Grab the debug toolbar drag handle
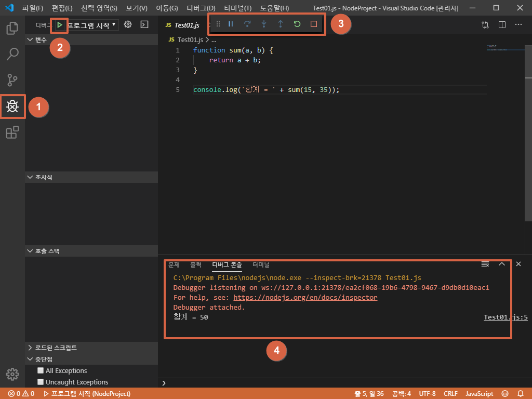Screen dimensions: 532x399 click(218, 24)
